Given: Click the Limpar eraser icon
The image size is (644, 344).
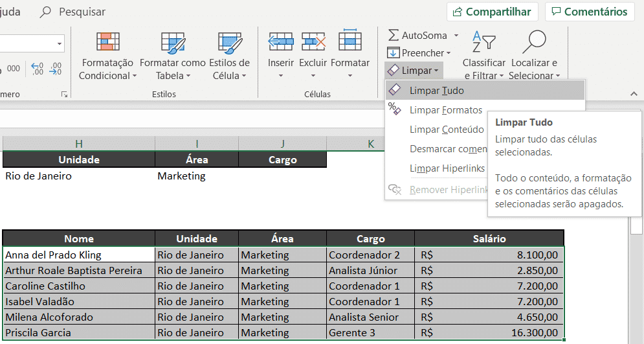Looking at the screenshot, I should pos(393,71).
